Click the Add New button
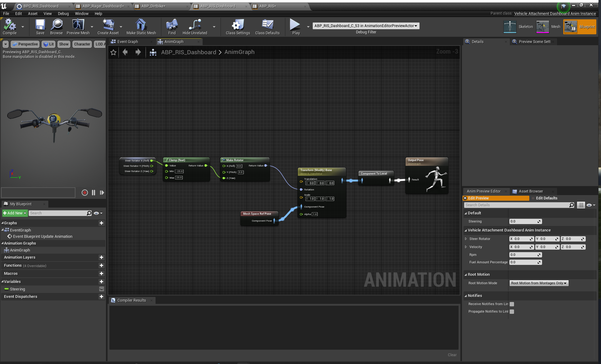601x364 pixels. 15,213
